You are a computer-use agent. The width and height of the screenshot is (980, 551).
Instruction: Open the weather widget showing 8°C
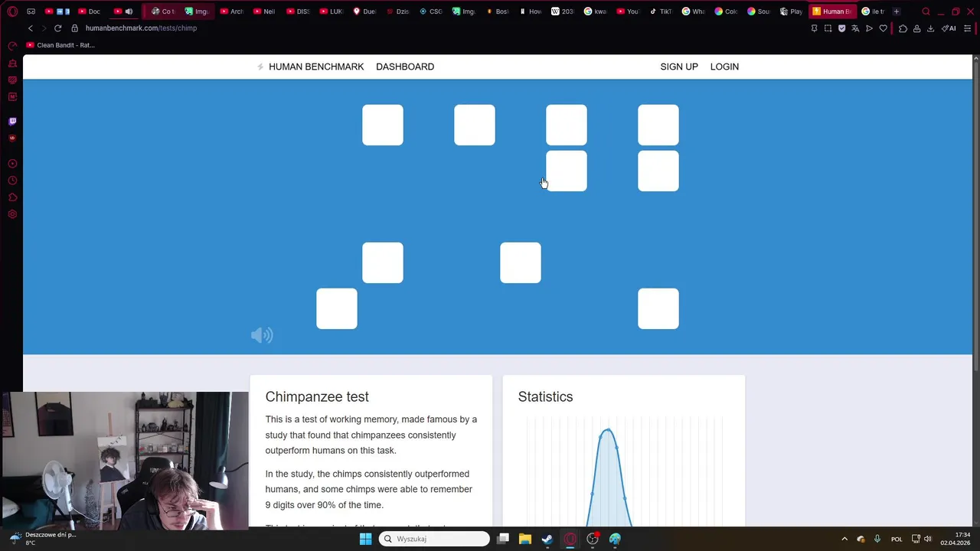44,539
